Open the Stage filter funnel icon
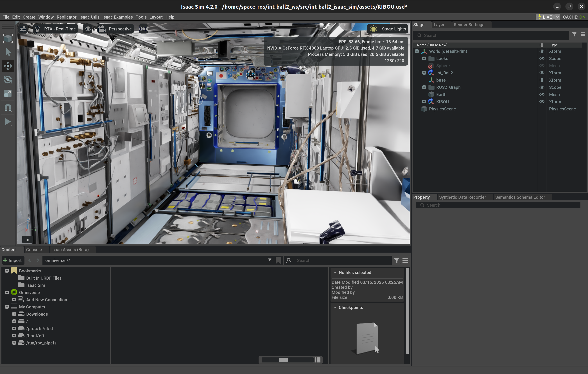588x374 pixels. 574,35
